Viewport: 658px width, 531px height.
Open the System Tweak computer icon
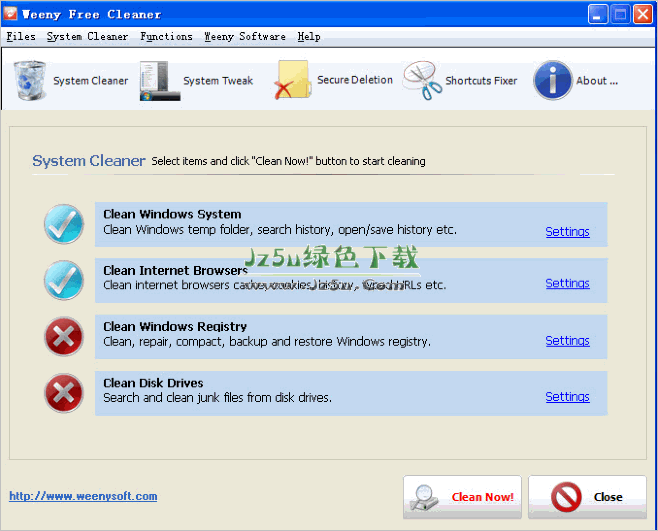[159, 81]
